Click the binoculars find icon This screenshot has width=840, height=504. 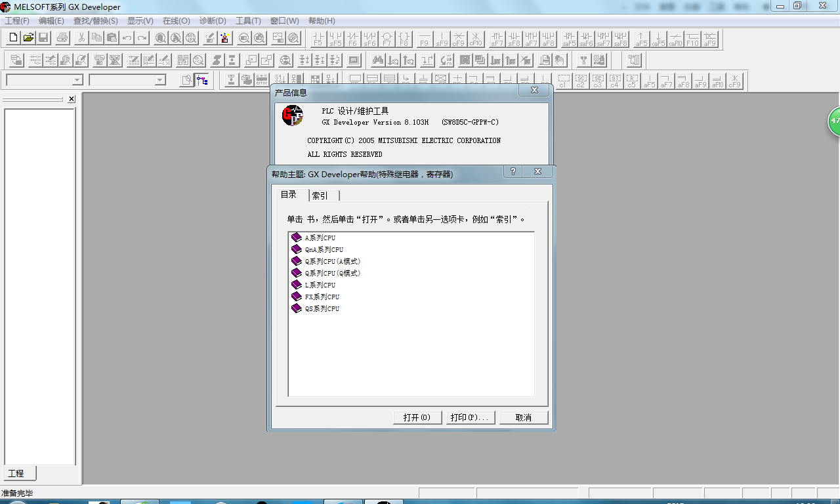pyautogui.click(x=378, y=60)
